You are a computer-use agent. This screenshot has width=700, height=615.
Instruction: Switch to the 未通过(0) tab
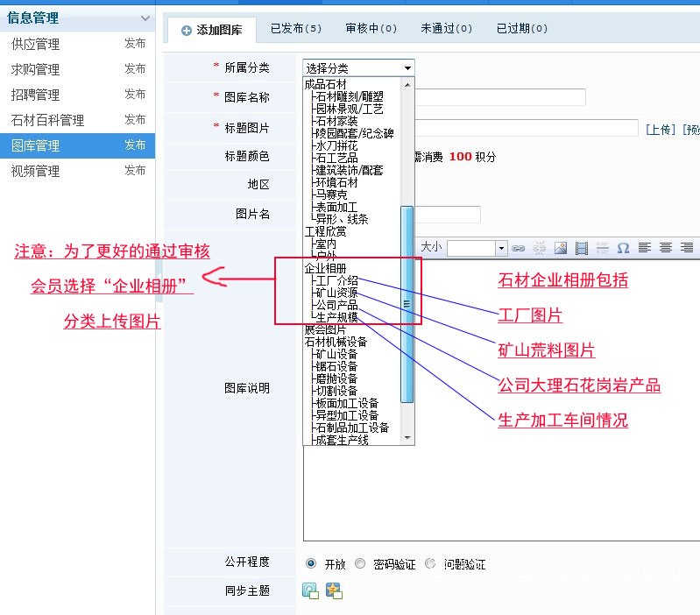coord(445,29)
